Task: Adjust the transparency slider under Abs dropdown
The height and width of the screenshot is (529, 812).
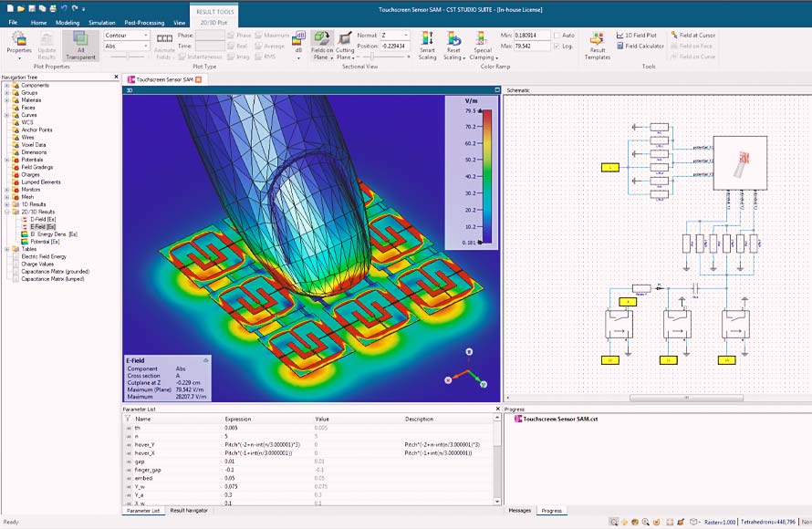Action: click(x=127, y=57)
